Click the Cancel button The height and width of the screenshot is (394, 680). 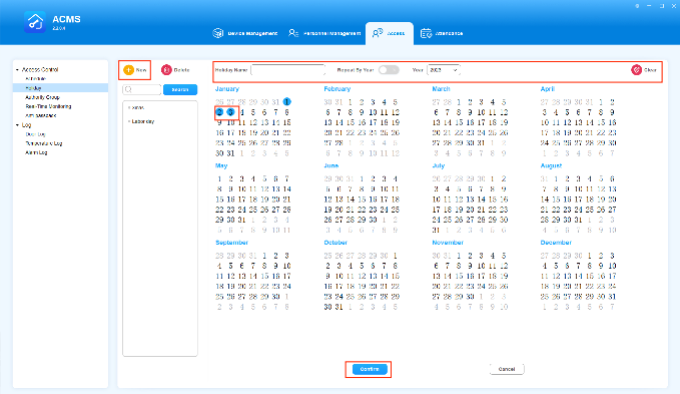(507, 369)
